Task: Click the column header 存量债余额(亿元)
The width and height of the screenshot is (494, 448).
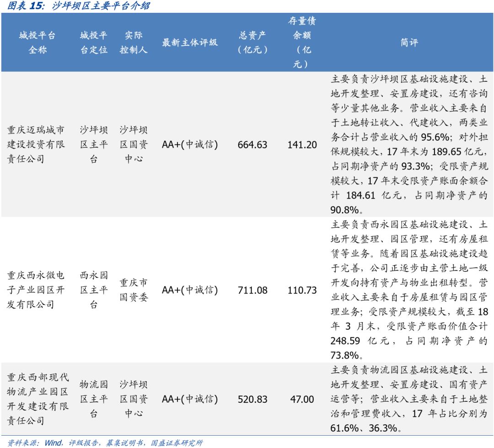Action: click(x=302, y=43)
